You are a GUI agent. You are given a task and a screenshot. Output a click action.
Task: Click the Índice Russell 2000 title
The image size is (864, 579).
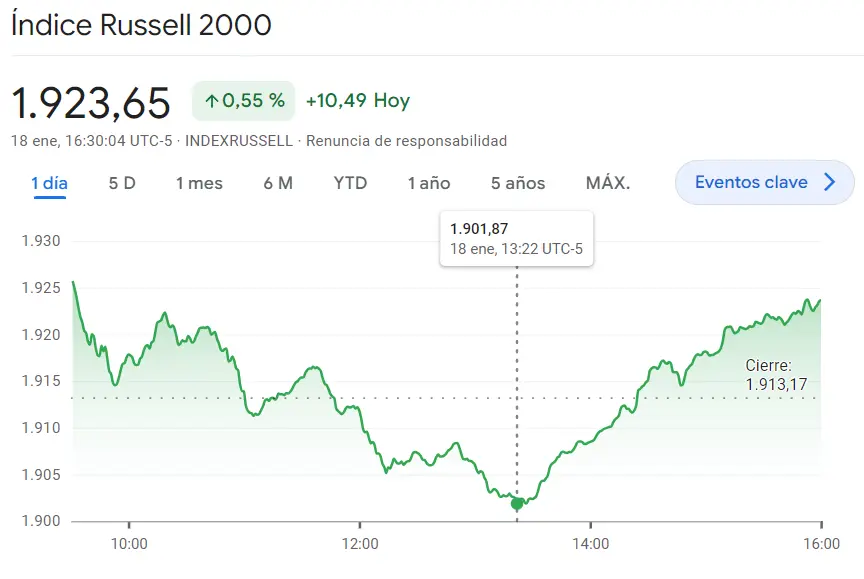(x=141, y=25)
